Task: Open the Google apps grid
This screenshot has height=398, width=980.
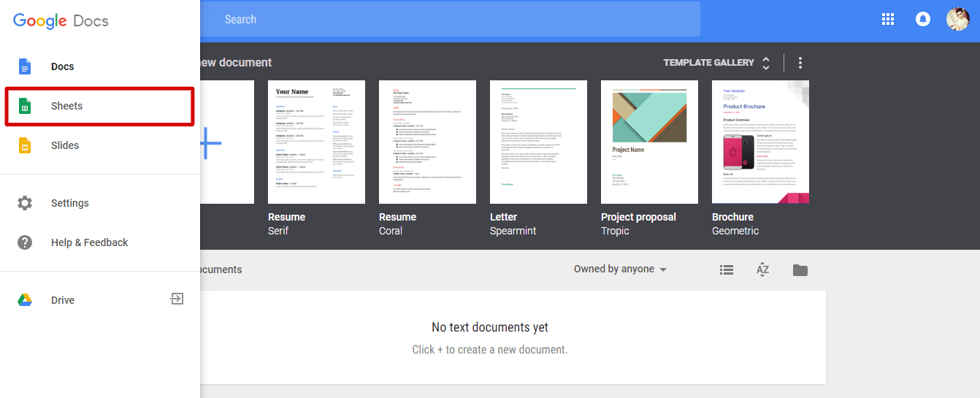Action: click(x=888, y=20)
